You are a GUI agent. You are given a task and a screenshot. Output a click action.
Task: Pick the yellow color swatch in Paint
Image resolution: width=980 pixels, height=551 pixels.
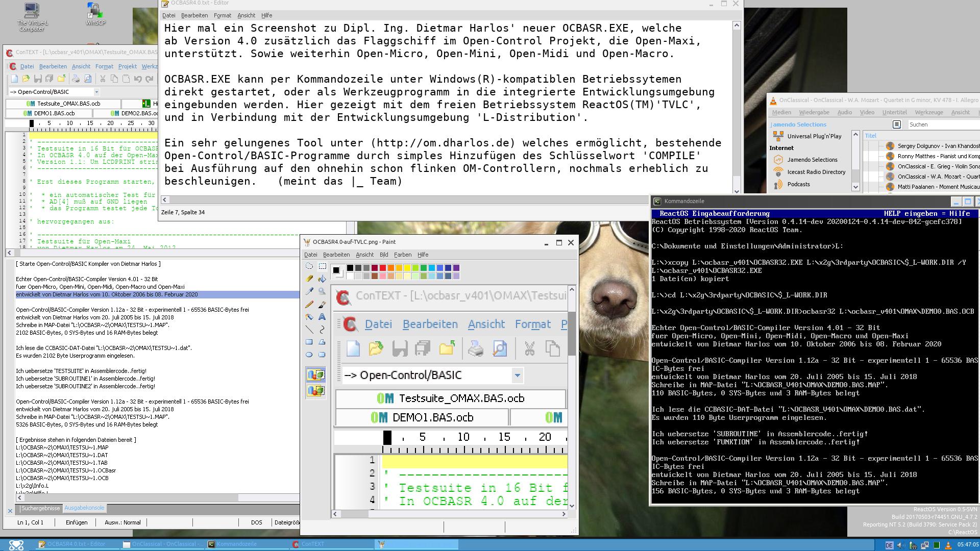(407, 268)
